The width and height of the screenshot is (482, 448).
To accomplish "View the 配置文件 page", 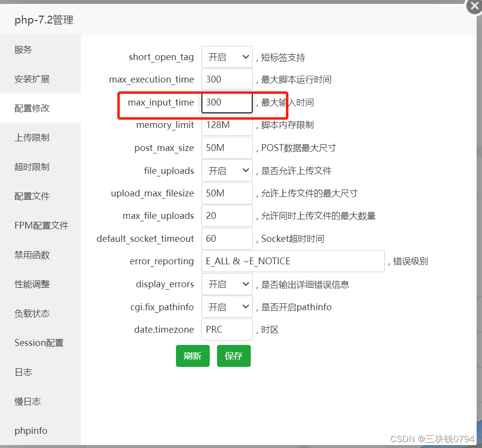I will pyautogui.click(x=30, y=196).
